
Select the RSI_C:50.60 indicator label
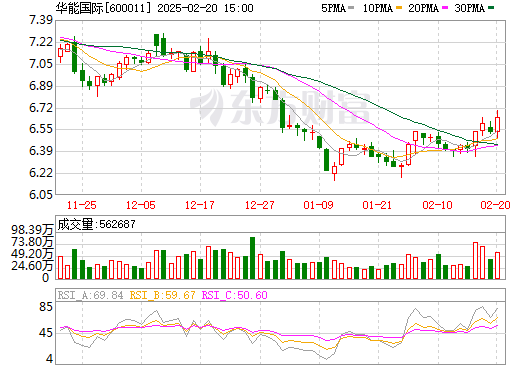(235, 295)
